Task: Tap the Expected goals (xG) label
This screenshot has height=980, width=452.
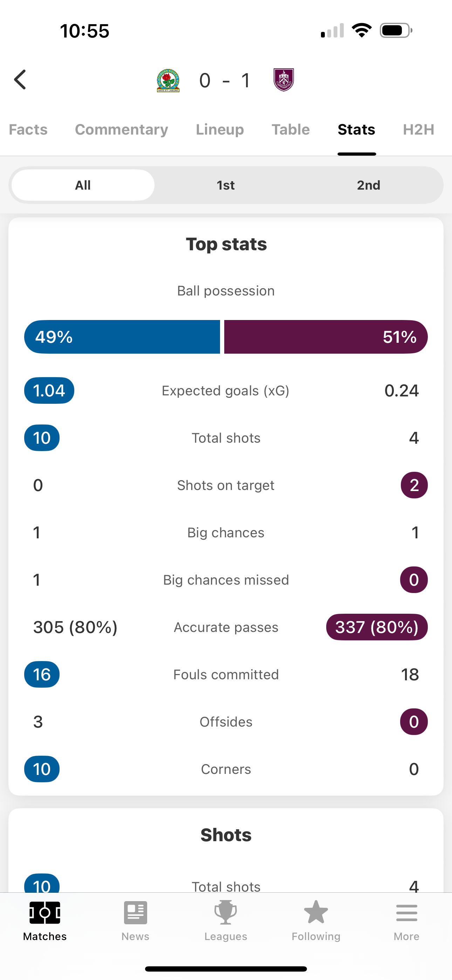Action: point(226,391)
